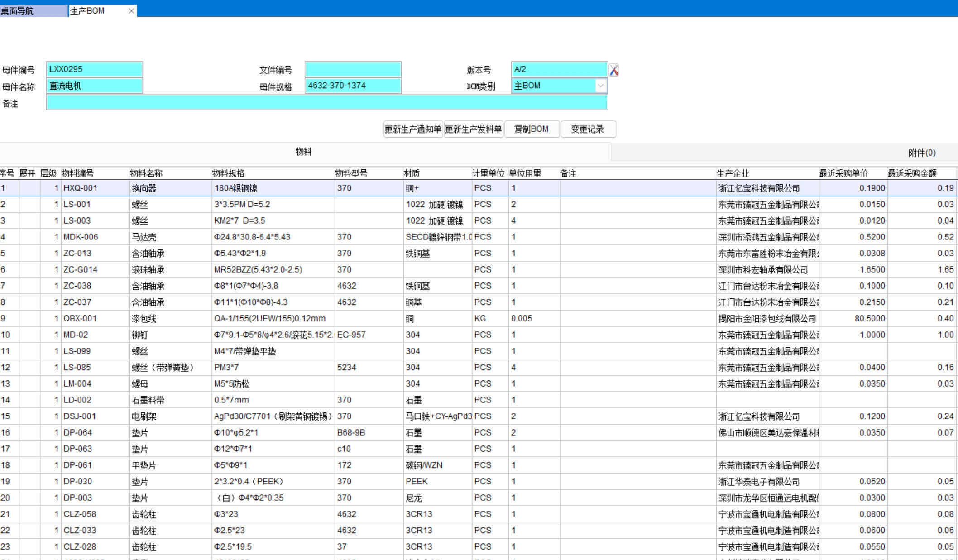Focus the 备注 input field
Image resolution: width=958 pixels, height=560 pixels.
(326, 103)
